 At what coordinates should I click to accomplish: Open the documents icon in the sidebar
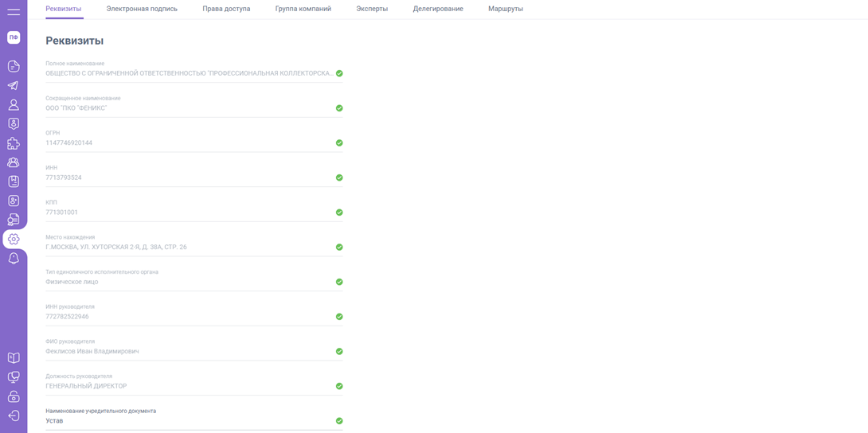tap(14, 66)
